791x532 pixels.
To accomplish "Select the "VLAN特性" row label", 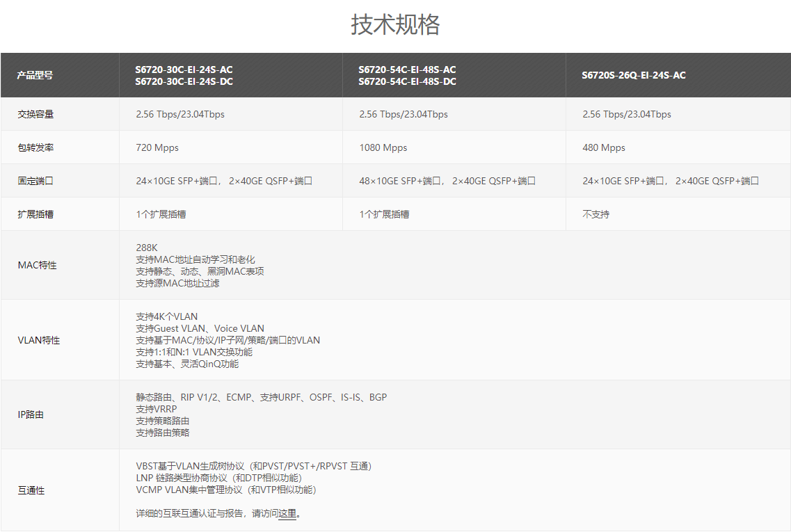I will click(39, 340).
